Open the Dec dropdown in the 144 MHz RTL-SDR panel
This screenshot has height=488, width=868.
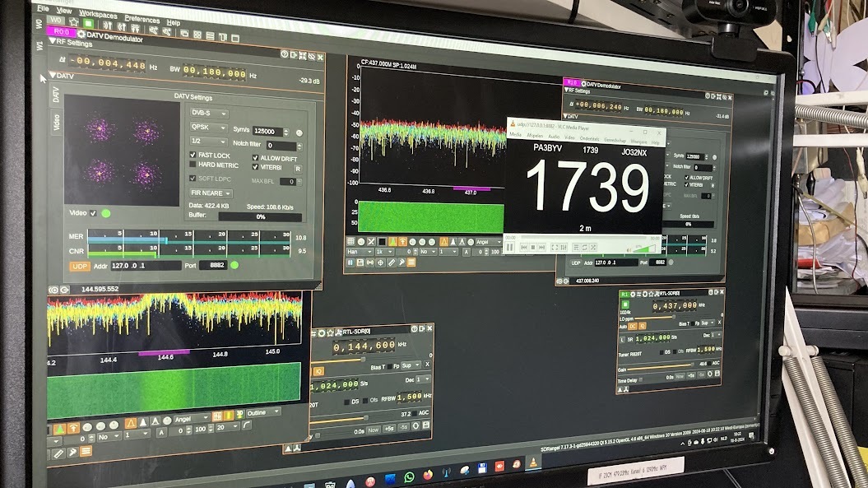coord(423,379)
